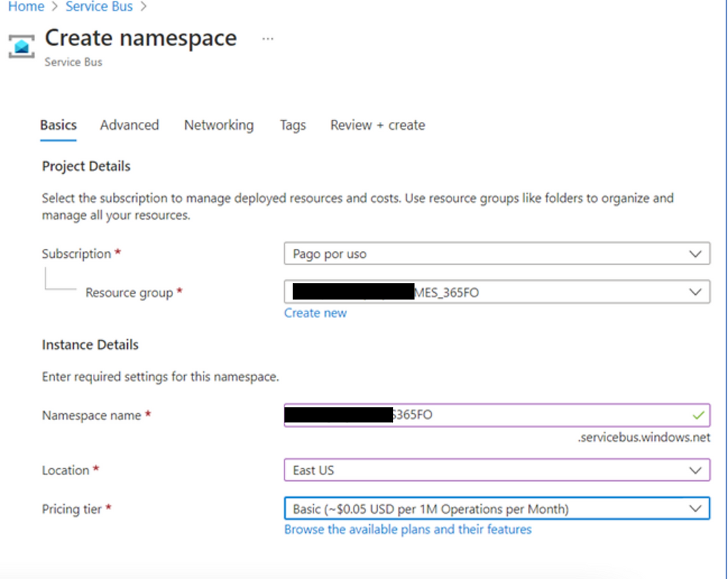Open Service Bus breadcrumb link
Viewport: 728px width, 579px height.
tap(99, 7)
